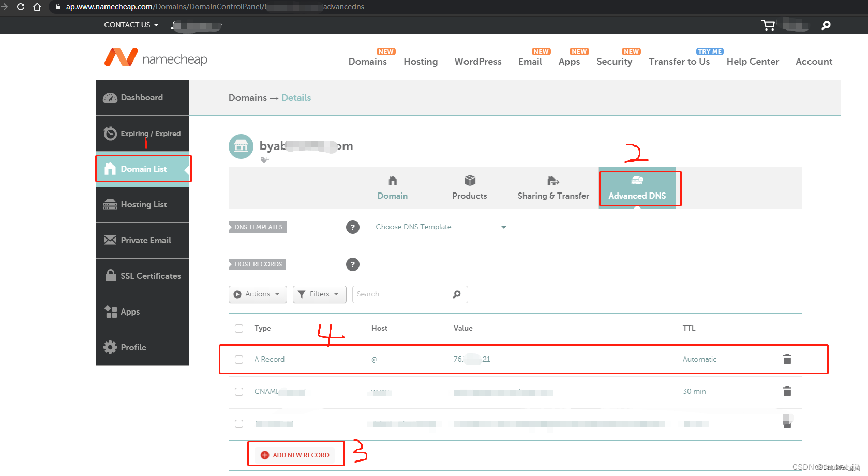
Task: Click the Private Email envelope icon
Action: coord(110,240)
